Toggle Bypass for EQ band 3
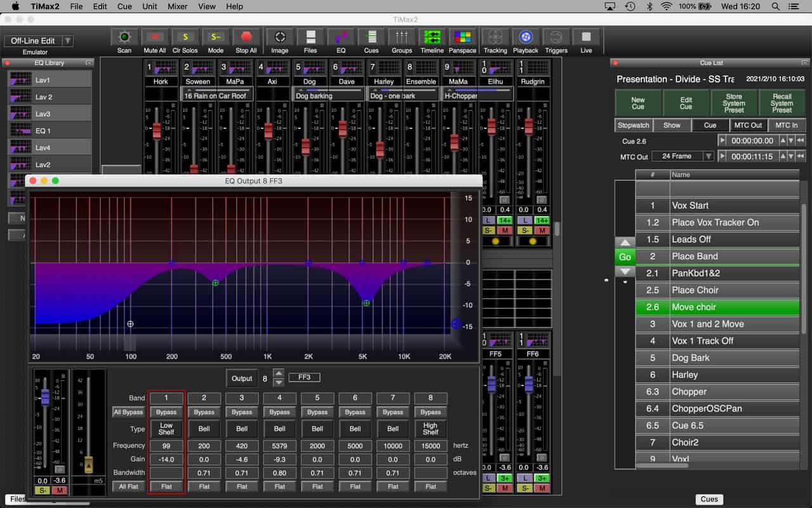 coord(242,412)
